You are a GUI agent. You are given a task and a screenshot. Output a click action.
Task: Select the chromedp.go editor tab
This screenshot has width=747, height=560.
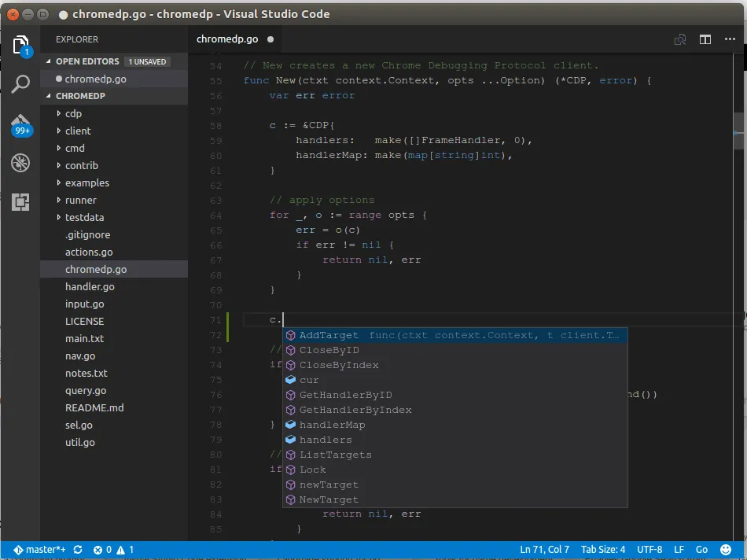(x=227, y=39)
